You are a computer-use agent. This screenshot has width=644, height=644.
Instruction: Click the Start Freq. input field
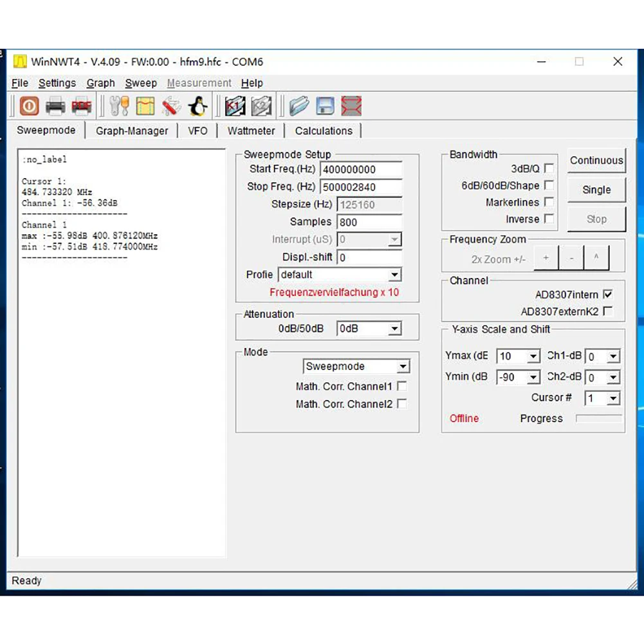[x=361, y=169]
